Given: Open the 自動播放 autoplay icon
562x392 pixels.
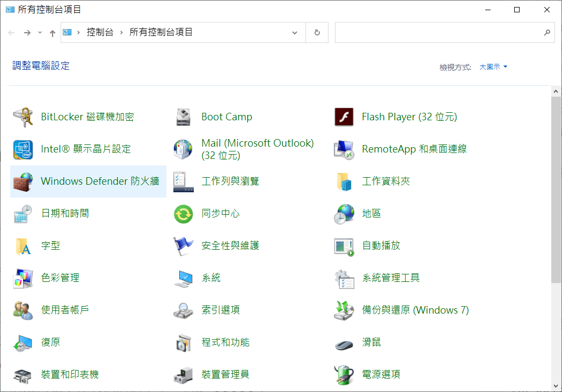Looking at the screenshot, I should coord(344,247).
